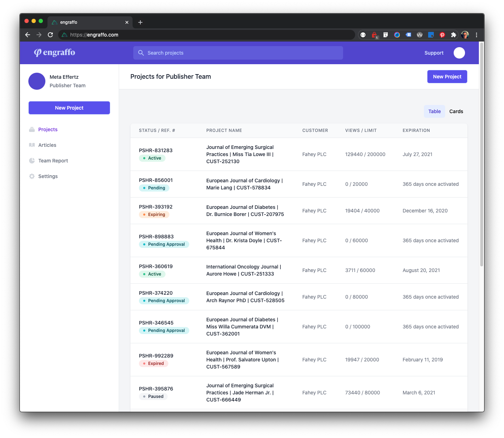
Task: Click the Expired badge on PSHR-992289
Action: (x=153, y=364)
